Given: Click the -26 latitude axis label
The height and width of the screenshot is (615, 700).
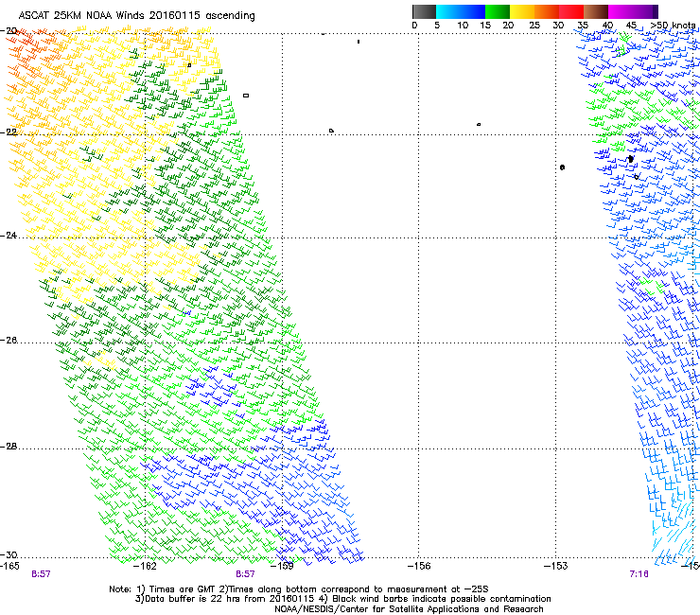Looking at the screenshot, I should [9, 341].
